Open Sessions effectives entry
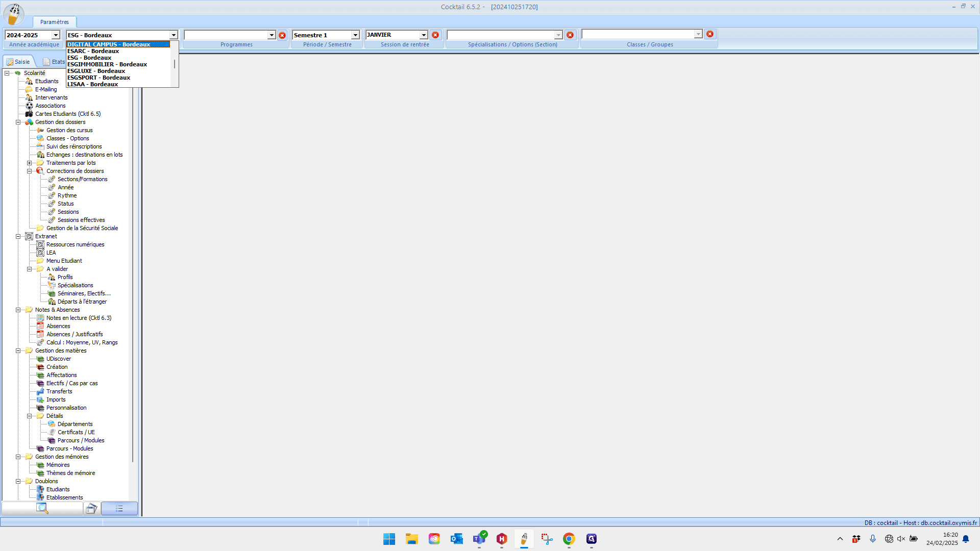The height and width of the screenshot is (551, 980). 81,220
